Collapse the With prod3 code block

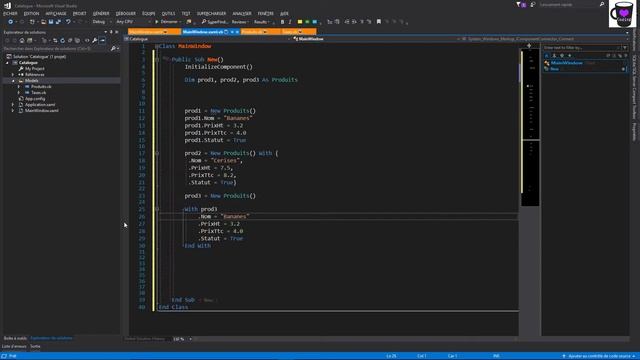[157, 209]
